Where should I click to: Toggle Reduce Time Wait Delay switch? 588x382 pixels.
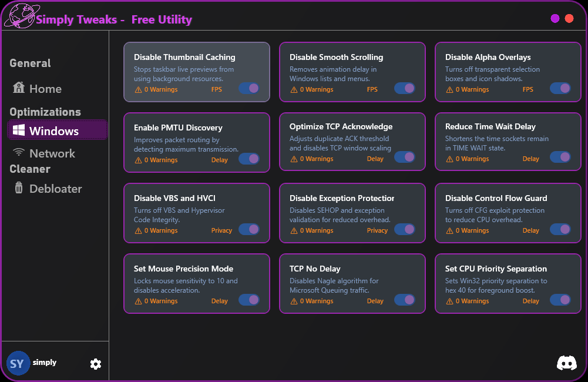point(560,157)
